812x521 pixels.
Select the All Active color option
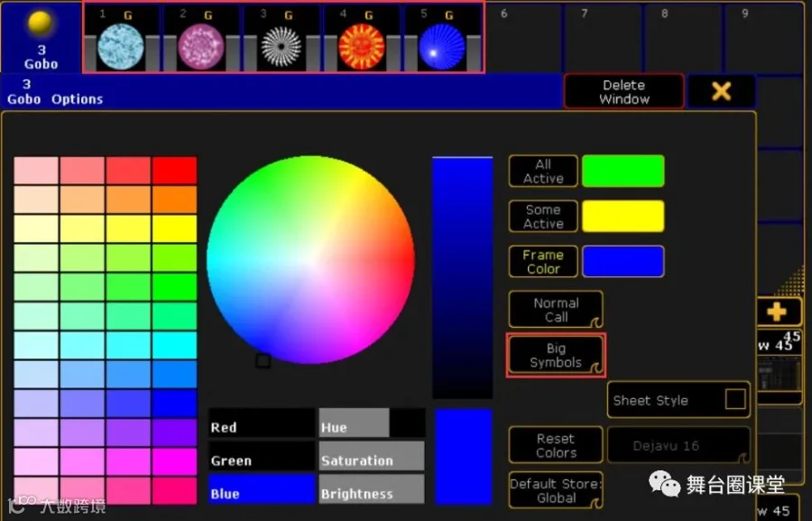pos(543,171)
